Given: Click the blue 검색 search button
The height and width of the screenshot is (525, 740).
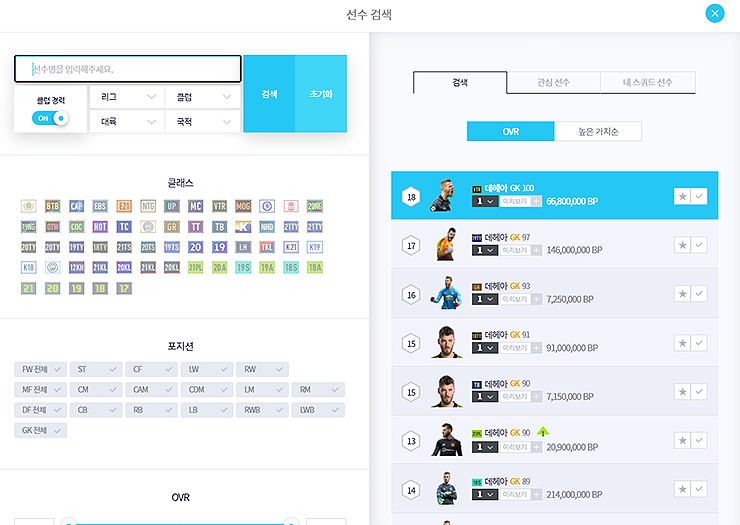Looking at the screenshot, I should (269, 93).
